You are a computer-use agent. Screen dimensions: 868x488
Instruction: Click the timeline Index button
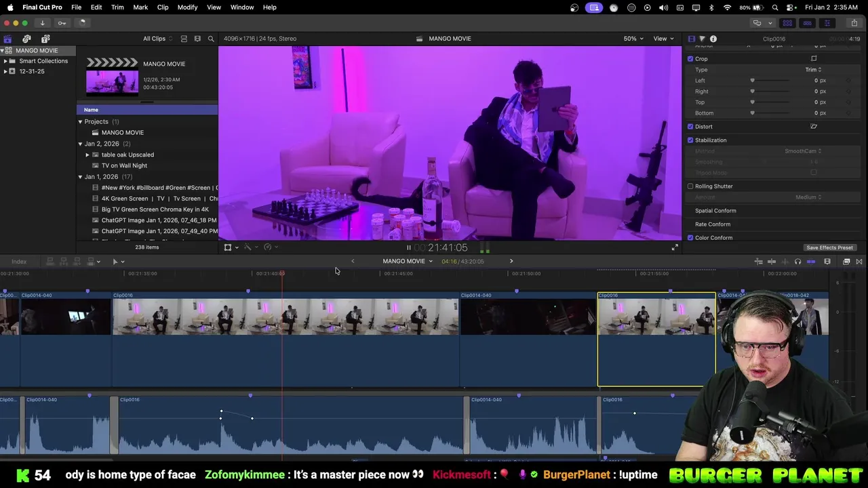(x=19, y=262)
